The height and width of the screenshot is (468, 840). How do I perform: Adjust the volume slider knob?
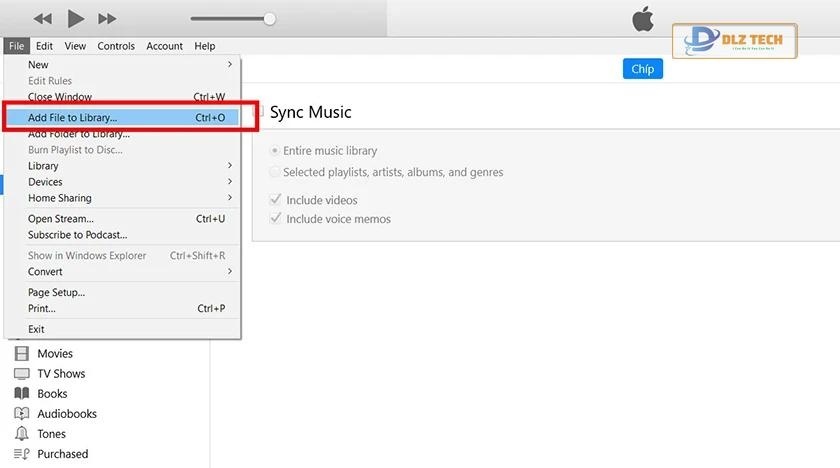coord(269,18)
